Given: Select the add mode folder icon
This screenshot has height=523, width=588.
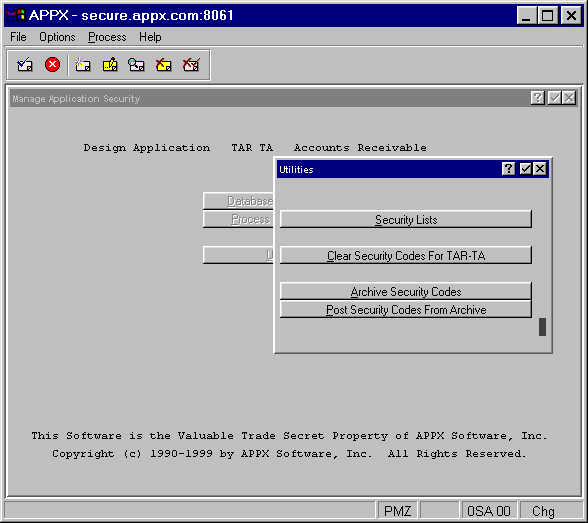Looking at the screenshot, I should coord(82,64).
